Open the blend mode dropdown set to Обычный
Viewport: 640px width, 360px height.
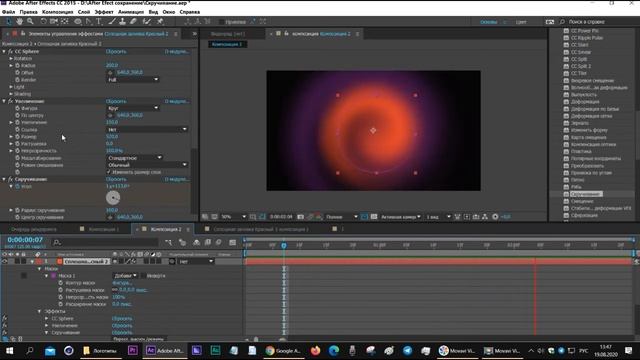pyautogui.click(x=147, y=165)
